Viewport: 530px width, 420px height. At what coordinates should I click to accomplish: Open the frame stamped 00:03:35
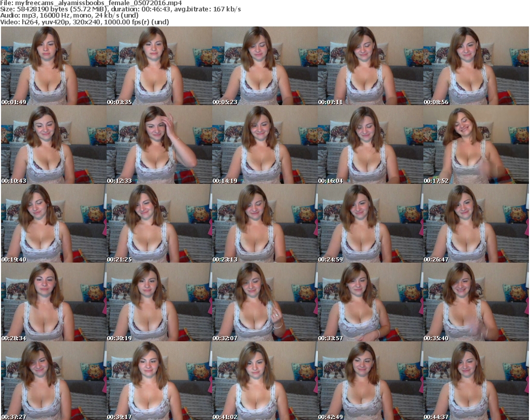[159, 66]
